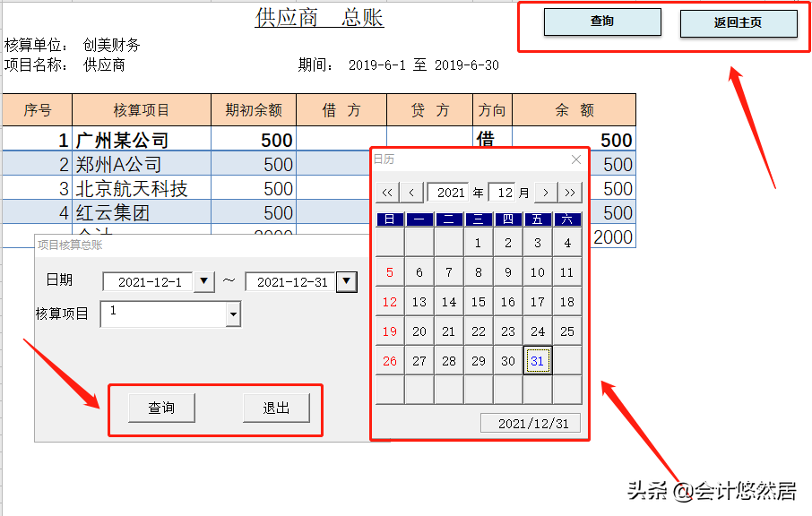Click the 期初余额 column header
The width and height of the screenshot is (812, 516).
254,109
